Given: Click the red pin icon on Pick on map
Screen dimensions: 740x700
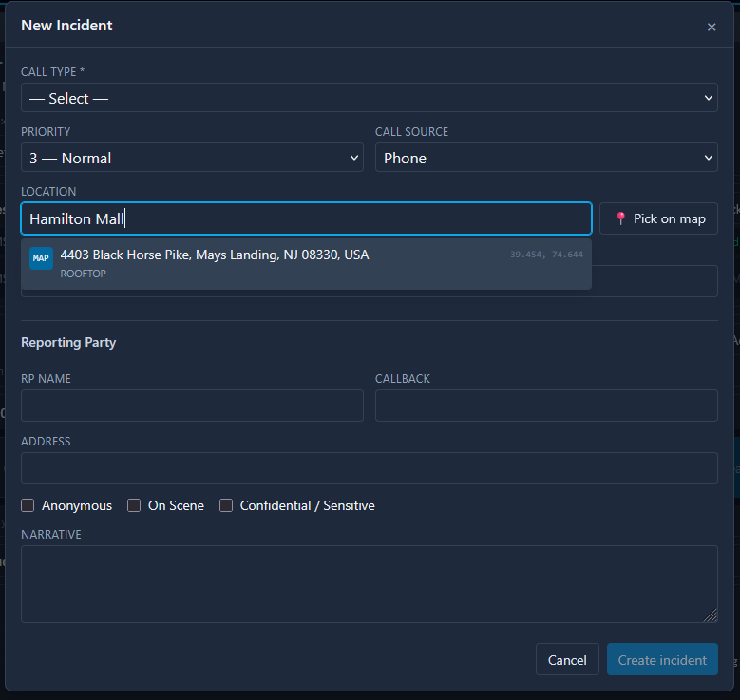Looking at the screenshot, I should click(620, 218).
